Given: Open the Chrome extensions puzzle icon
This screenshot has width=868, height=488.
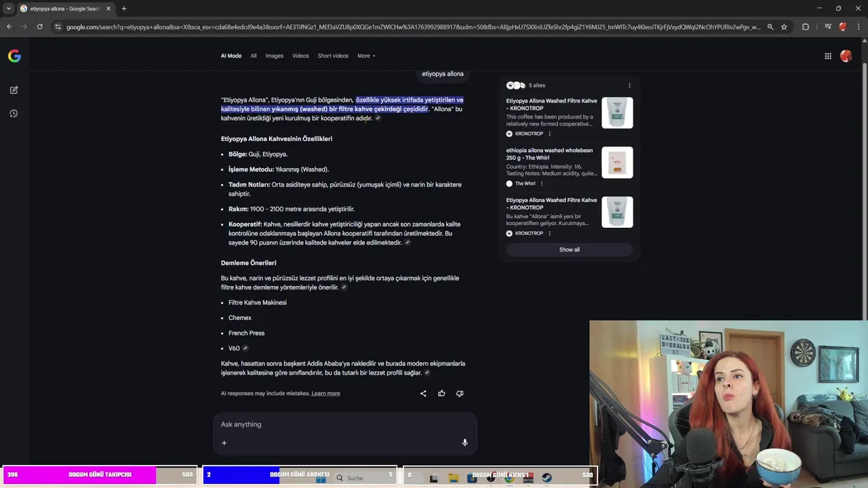Looking at the screenshot, I should [x=806, y=26].
